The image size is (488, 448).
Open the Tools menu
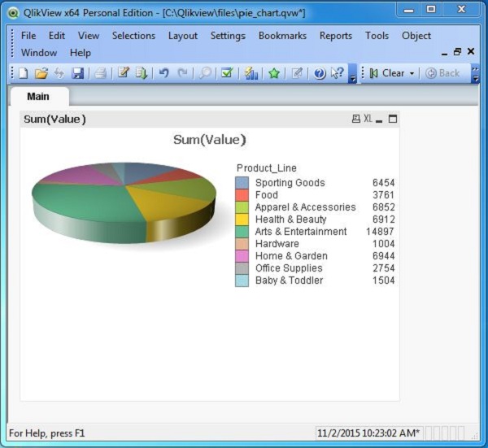(377, 36)
